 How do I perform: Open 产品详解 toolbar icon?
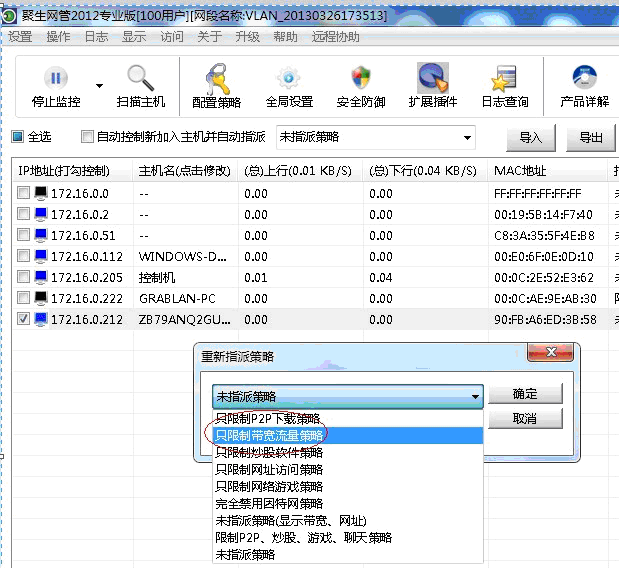(x=584, y=79)
